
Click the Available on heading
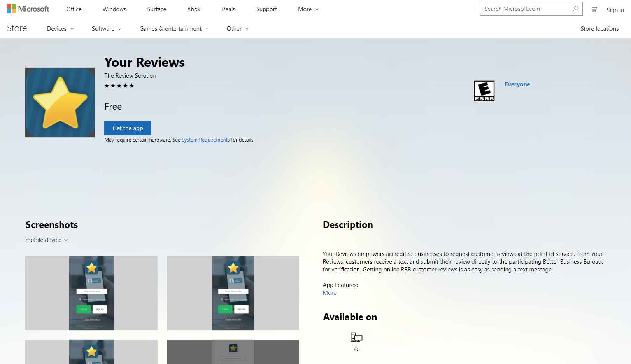350,317
